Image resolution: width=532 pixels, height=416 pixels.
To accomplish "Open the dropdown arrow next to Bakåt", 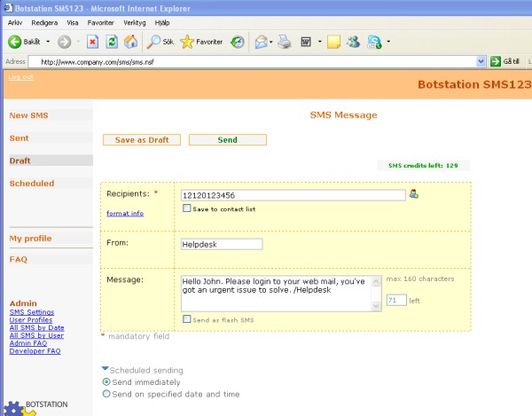I will point(48,42).
